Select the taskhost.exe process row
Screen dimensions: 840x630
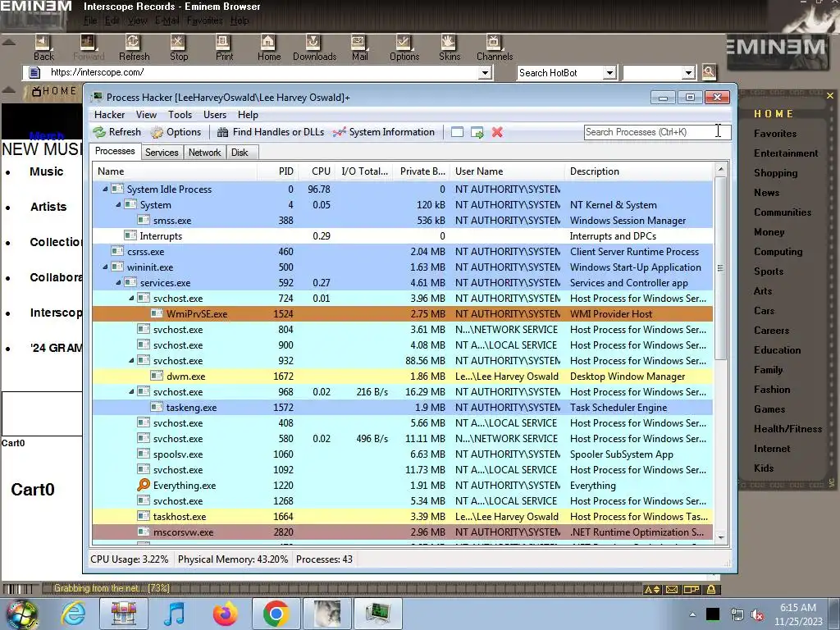(x=402, y=517)
